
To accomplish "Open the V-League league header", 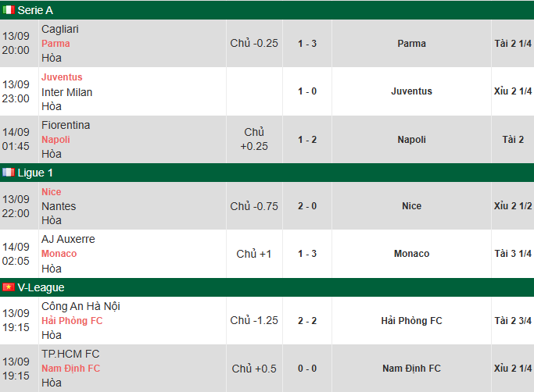I will [x=41, y=287].
